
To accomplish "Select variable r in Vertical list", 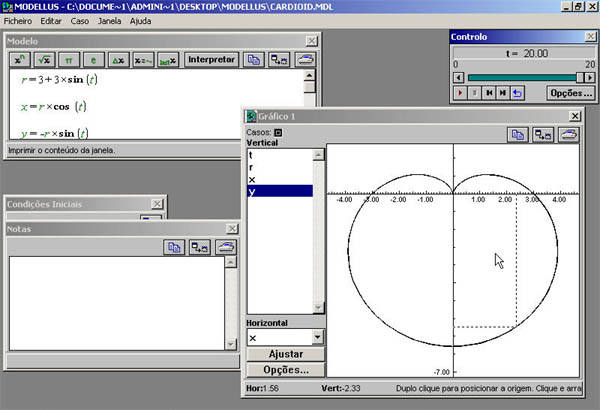I will (x=280, y=167).
